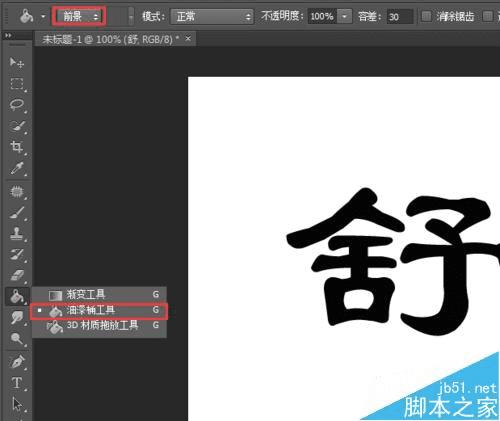Select the Clone Stamp tool
The height and width of the screenshot is (421, 500).
click(x=17, y=234)
